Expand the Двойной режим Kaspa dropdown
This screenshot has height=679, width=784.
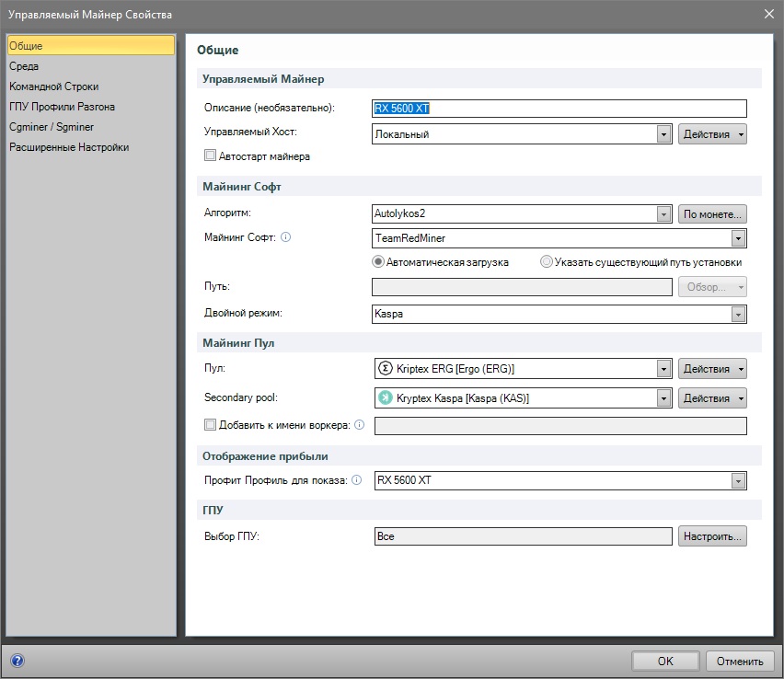coord(737,315)
